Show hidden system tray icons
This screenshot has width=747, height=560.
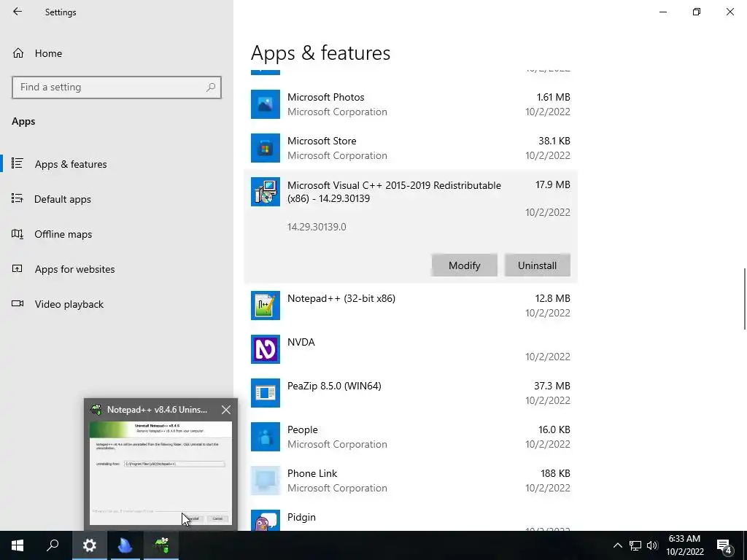(x=617, y=545)
